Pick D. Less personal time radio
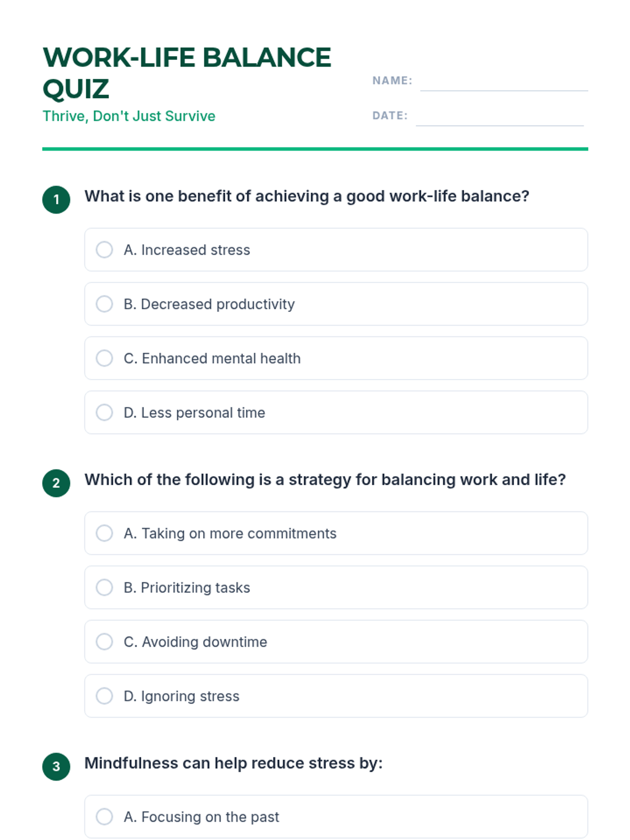 (104, 413)
